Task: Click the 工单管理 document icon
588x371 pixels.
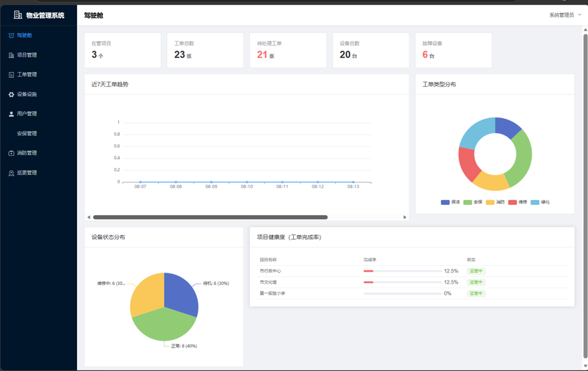Action: coord(11,75)
